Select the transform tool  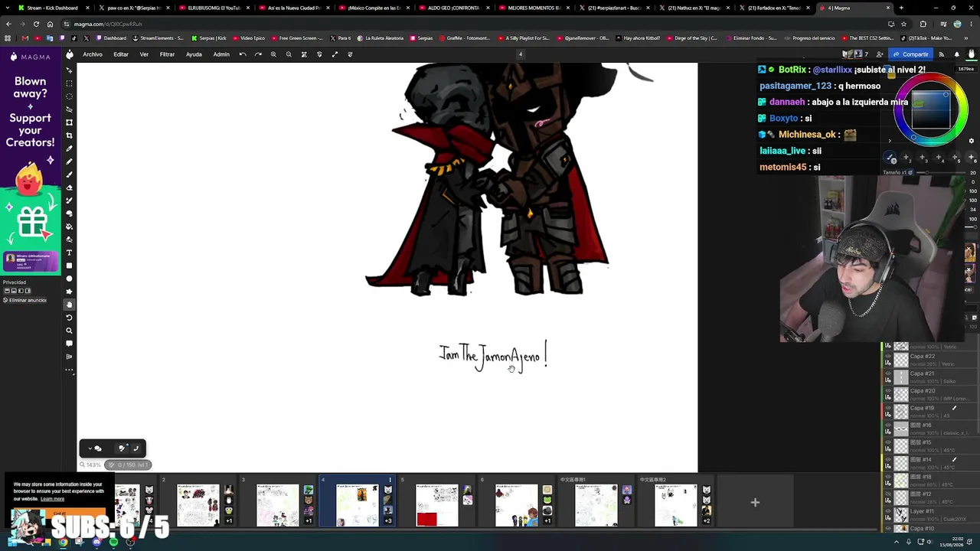pyautogui.click(x=69, y=122)
